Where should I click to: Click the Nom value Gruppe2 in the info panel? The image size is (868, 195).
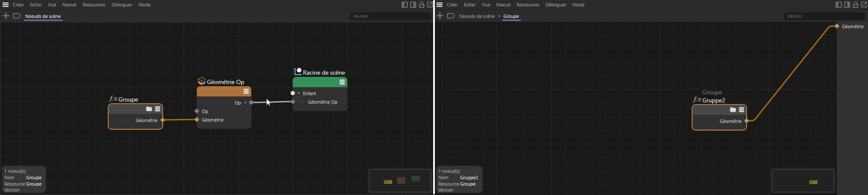pyautogui.click(x=469, y=178)
